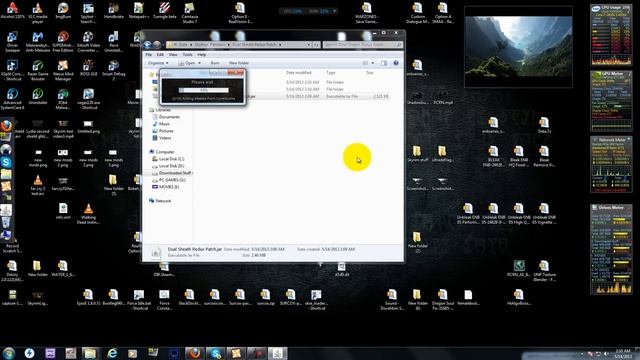Open the Nexus Mod Manager shortcut

(x=63, y=70)
